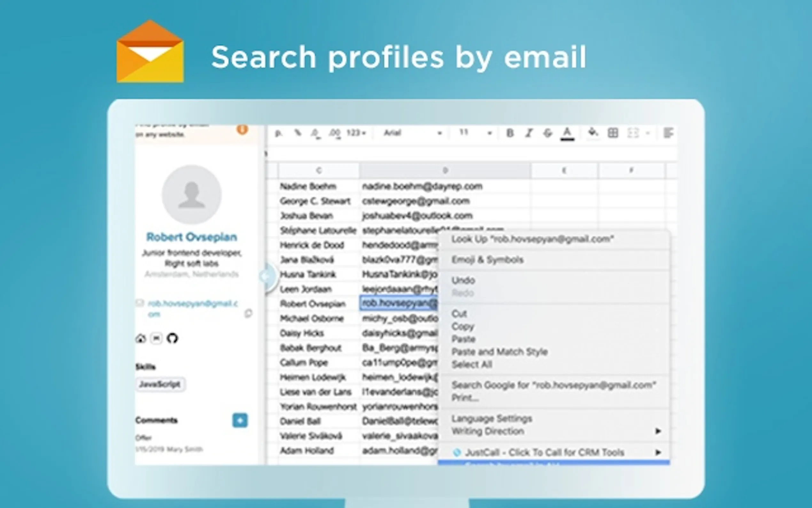Click the orange info icon

pos(242,130)
